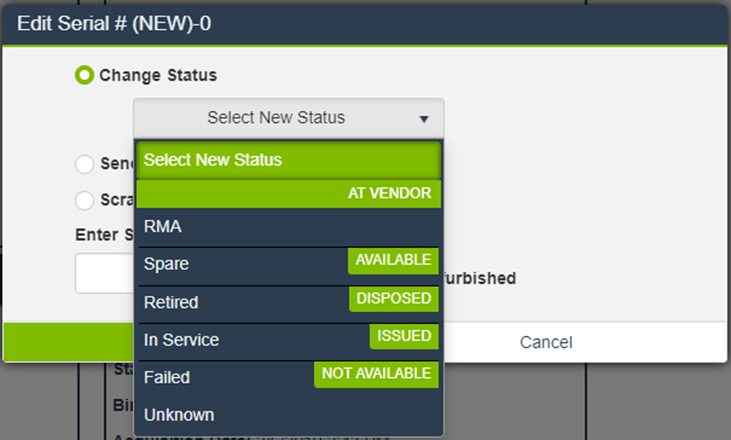Click the AVAILABLE group badge
Image resolution: width=731 pixels, height=440 pixels.
[393, 260]
